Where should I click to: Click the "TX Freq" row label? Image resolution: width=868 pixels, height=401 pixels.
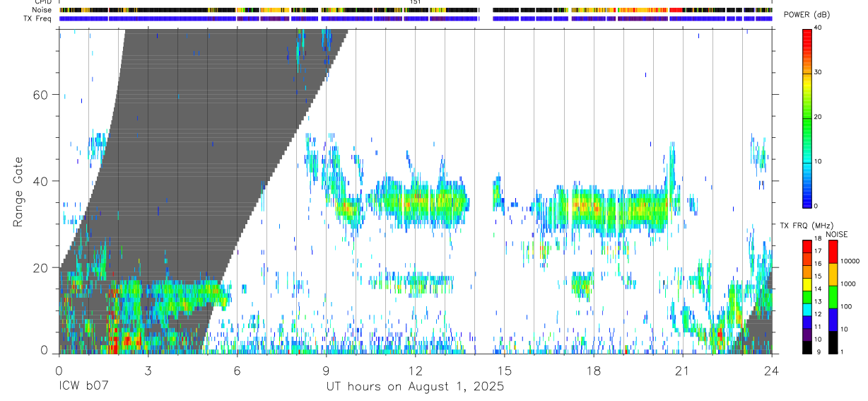click(38, 18)
